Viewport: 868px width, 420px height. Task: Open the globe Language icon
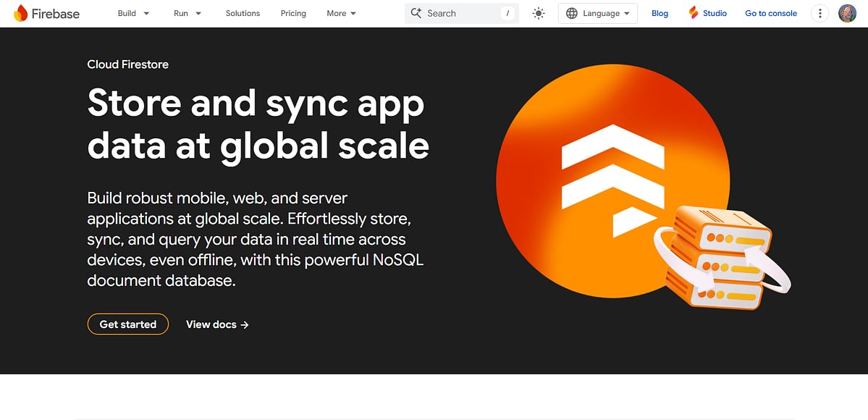tap(571, 12)
